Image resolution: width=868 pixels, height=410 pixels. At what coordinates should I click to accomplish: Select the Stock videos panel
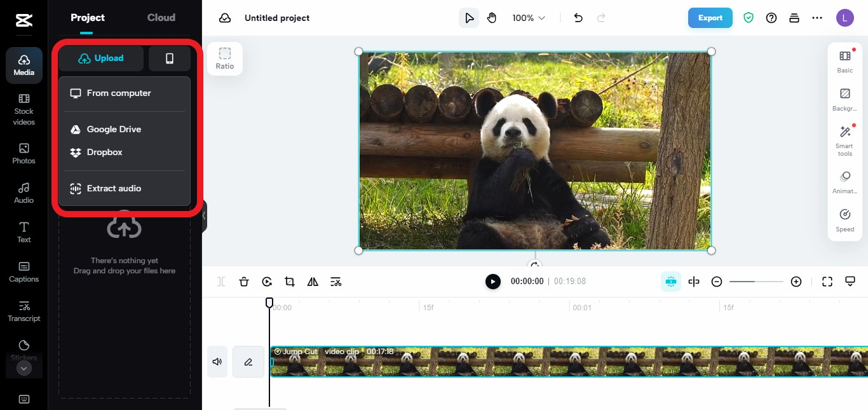[x=24, y=108]
